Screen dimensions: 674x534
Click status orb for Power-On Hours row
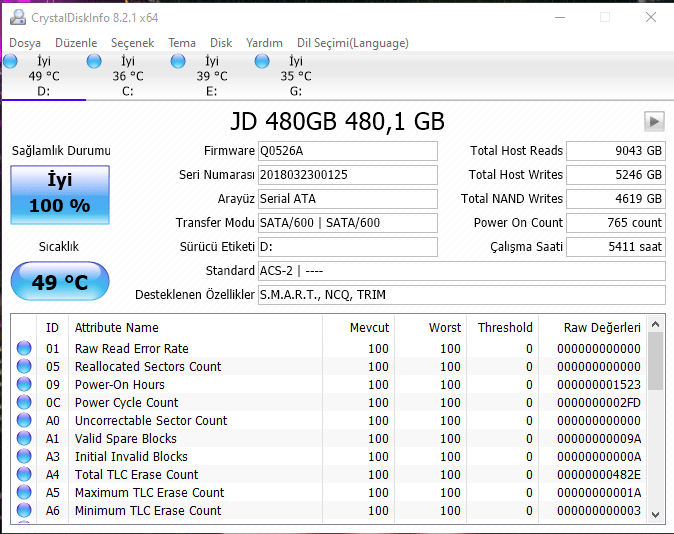(x=25, y=385)
